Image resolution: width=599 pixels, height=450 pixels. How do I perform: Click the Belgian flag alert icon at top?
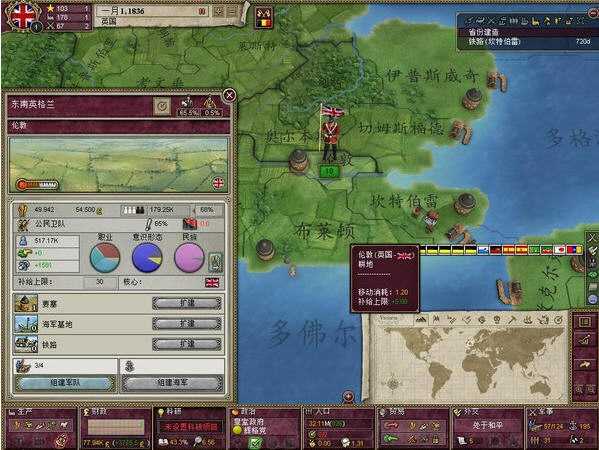tap(264, 18)
